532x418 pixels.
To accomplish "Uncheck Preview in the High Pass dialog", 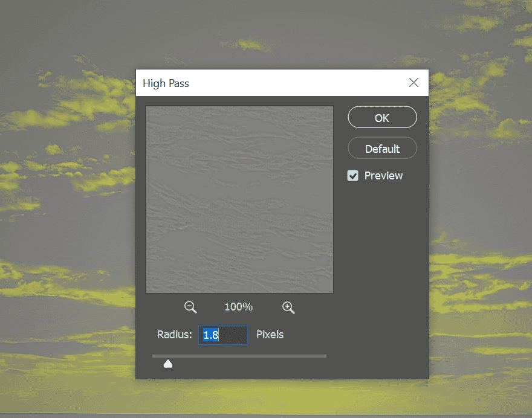I will coord(352,176).
